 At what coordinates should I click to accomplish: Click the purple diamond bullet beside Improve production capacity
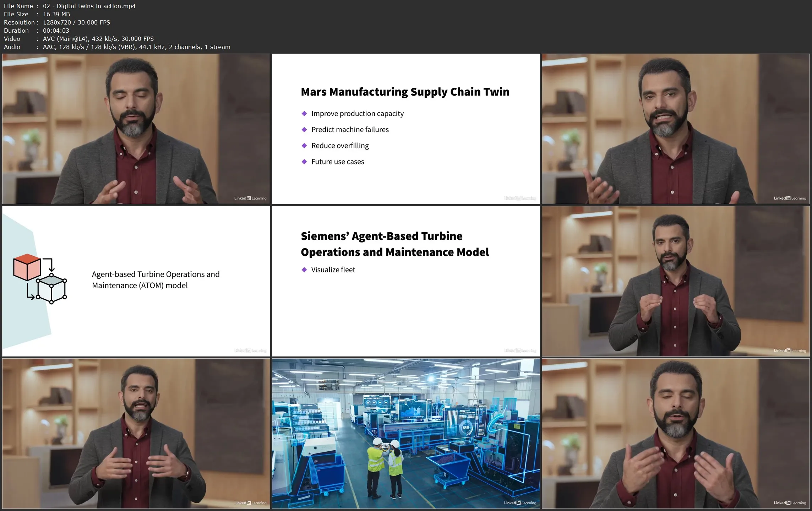304,114
